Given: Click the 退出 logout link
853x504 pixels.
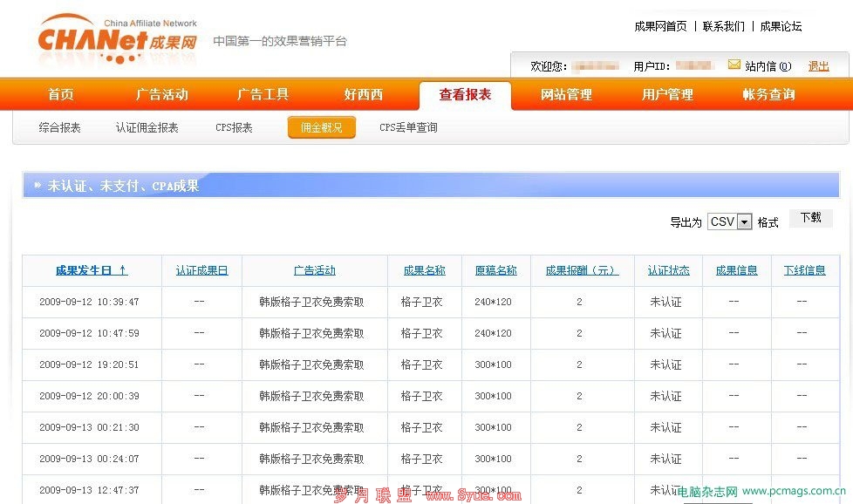Looking at the screenshot, I should click(x=818, y=66).
